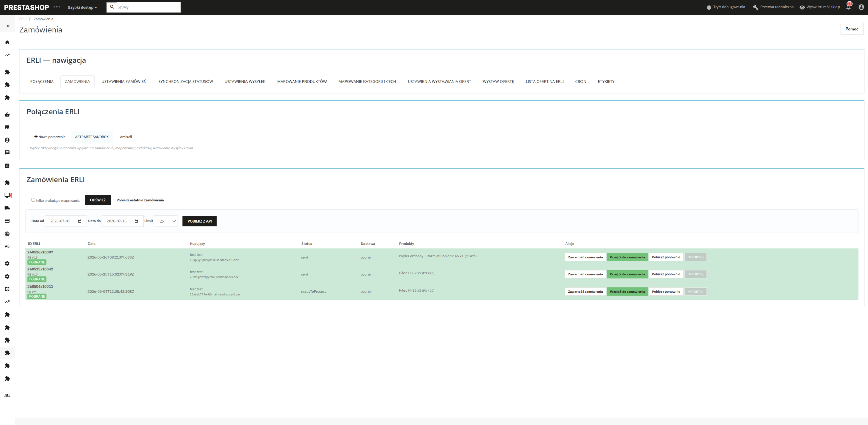Open the monitor icon with red badge

click(8, 195)
